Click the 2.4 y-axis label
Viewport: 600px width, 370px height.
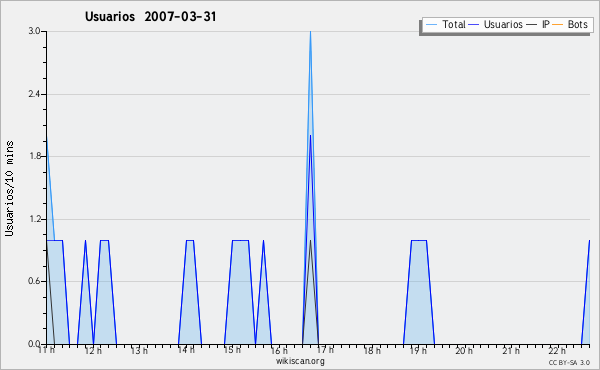tap(34, 94)
